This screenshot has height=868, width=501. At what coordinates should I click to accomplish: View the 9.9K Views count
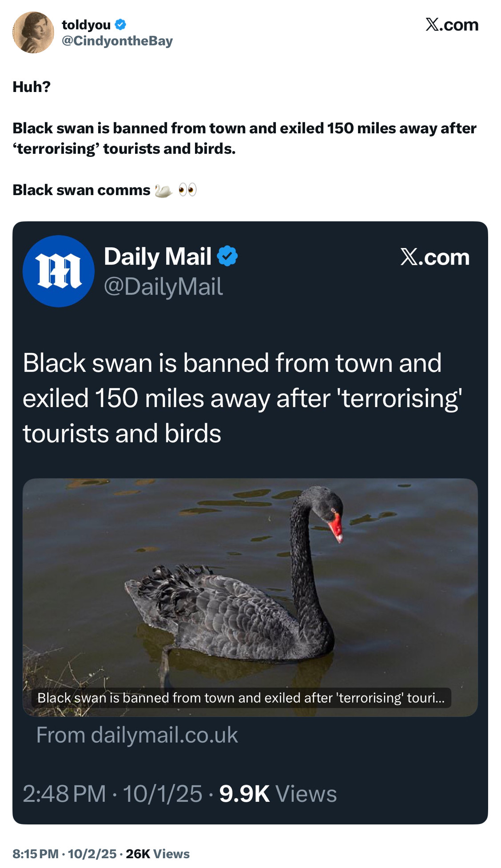click(x=278, y=794)
